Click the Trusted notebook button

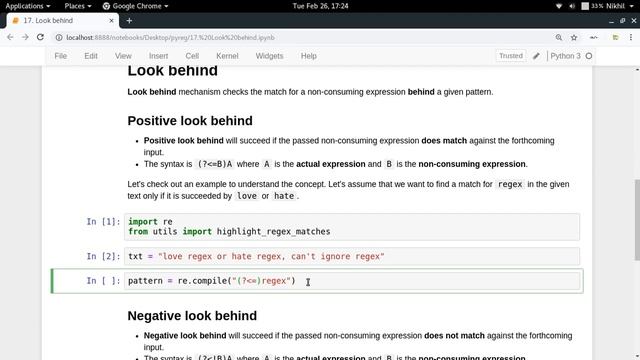(511, 56)
